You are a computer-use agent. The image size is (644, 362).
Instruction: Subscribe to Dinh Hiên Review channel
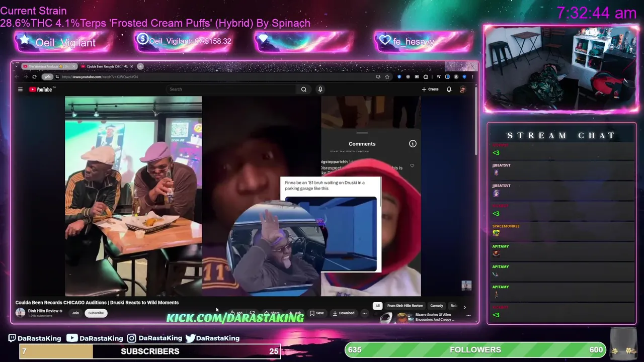click(96, 313)
